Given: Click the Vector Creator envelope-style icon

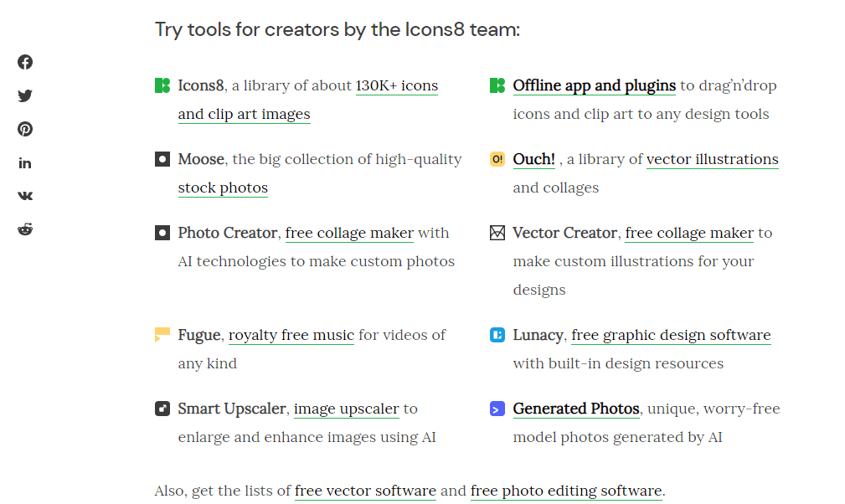Looking at the screenshot, I should [x=497, y=233].
